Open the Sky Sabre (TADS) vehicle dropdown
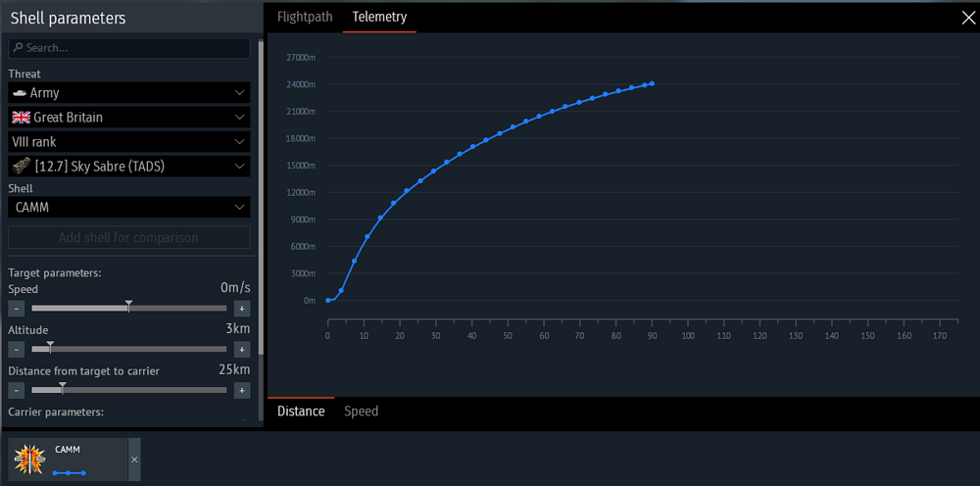This screenshot has width=980, height=486. tap(129, 166)
